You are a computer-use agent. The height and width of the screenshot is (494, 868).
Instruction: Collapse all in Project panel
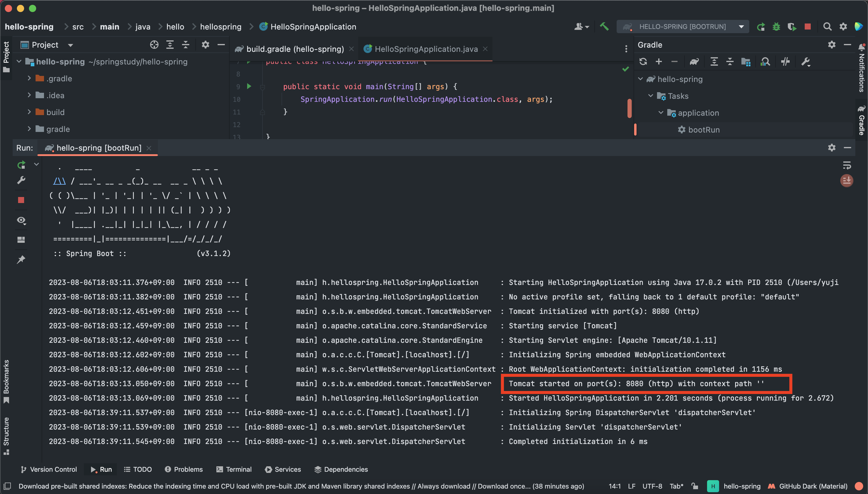pyautogui.click(x=186, y=45)
